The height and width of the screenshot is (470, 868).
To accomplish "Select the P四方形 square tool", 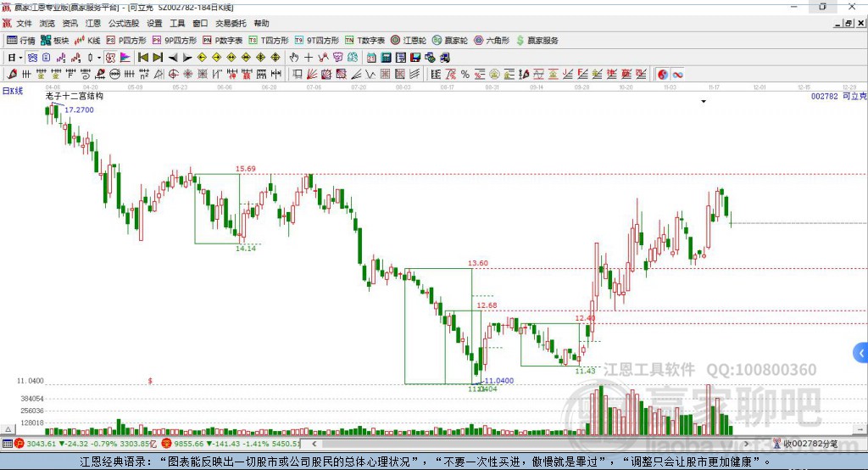I will pyautogui.click(x=126, y=41).
